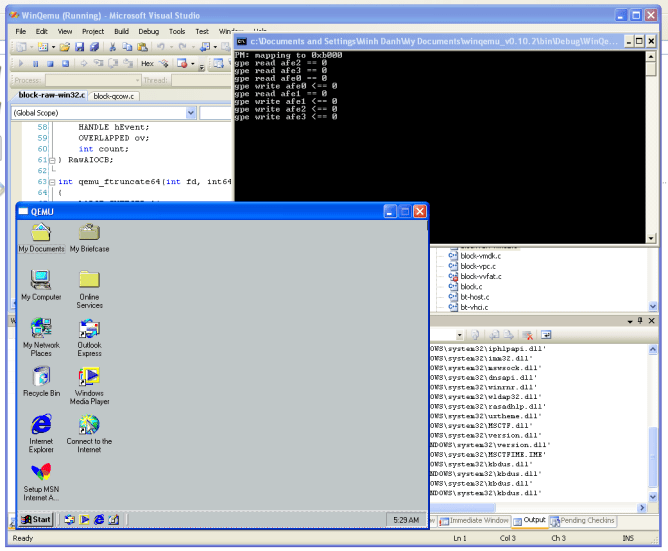Screen dimensions: 668x551
Task: Select block-vpc.c in Solution Explorer
Action: coord(472,266)
